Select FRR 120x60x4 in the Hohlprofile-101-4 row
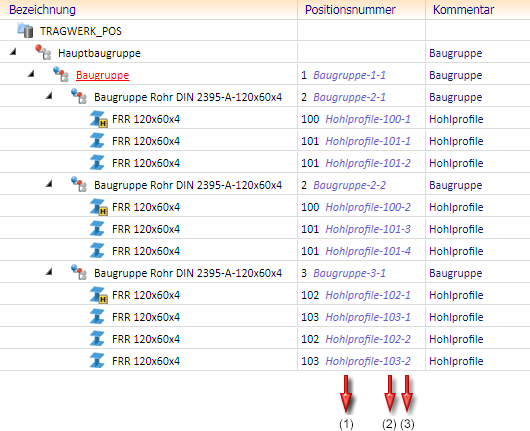This screenshot has width=530, height=431. [146, 251]
